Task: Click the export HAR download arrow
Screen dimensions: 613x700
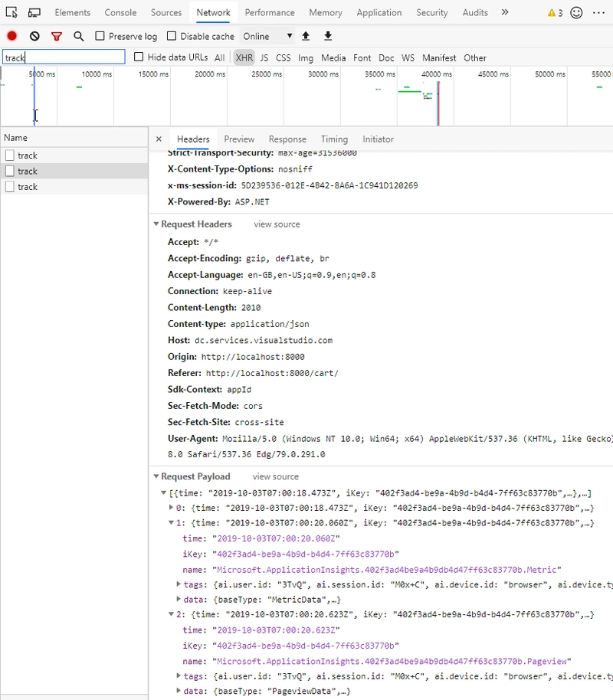Action: pyautogui.click(x=328, y=36)
